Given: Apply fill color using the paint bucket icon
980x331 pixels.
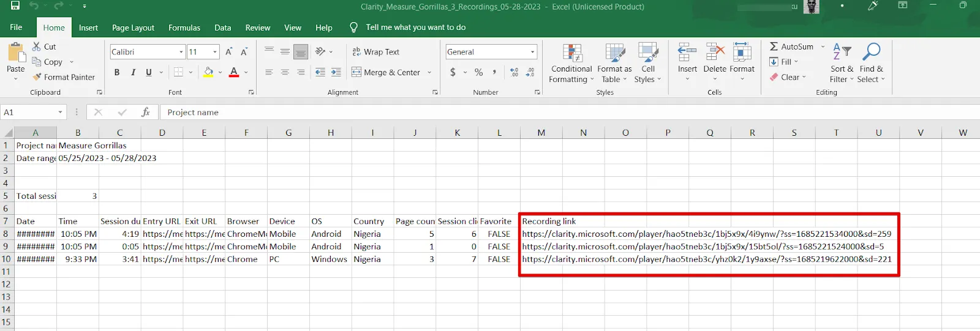Looking at the screenshot, I should click(x=208, y=72).
